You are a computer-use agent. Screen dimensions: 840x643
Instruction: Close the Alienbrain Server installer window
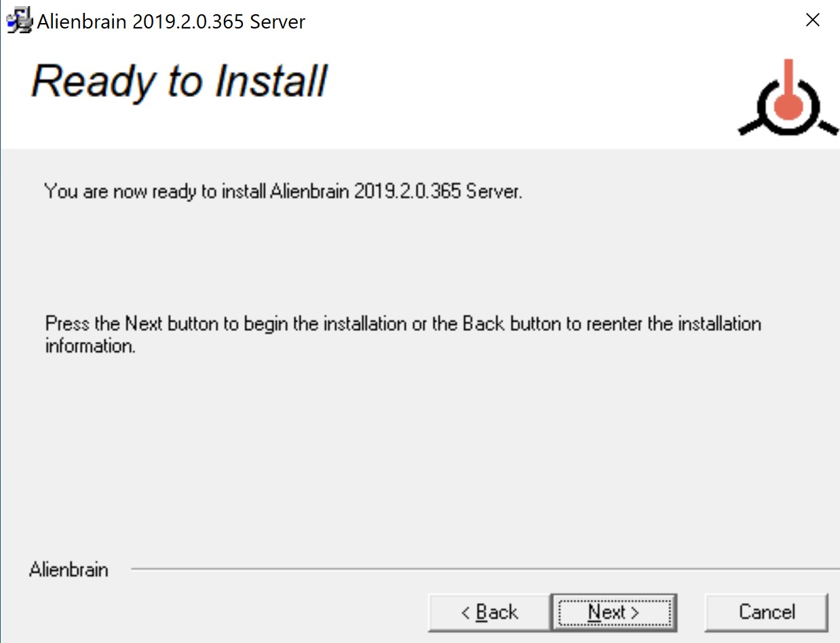812,20
